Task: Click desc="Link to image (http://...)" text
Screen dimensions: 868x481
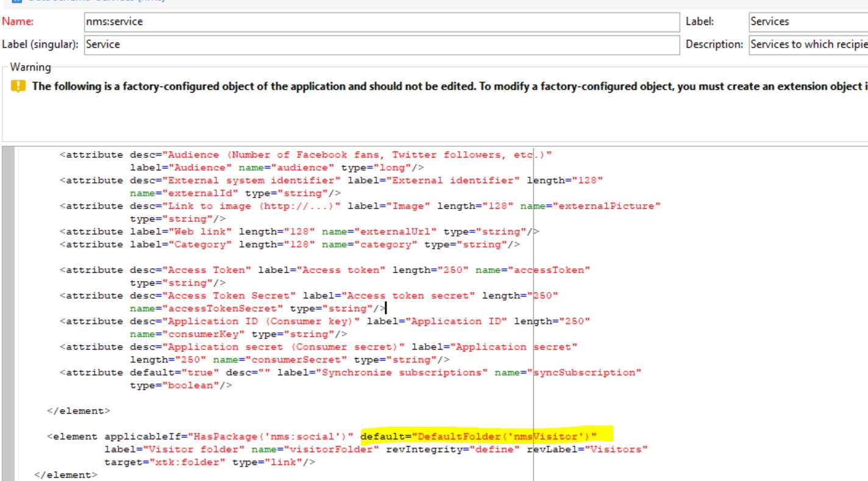Action: (x=235, y=206)
